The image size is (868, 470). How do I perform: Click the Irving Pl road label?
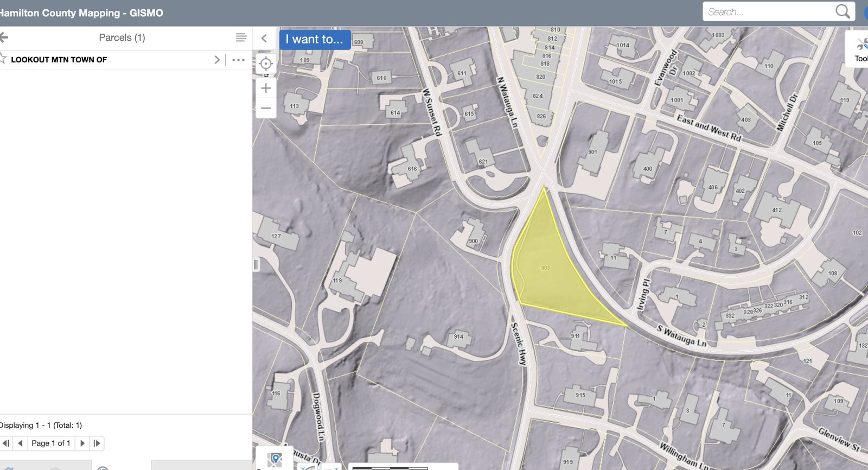click(643, 294)
